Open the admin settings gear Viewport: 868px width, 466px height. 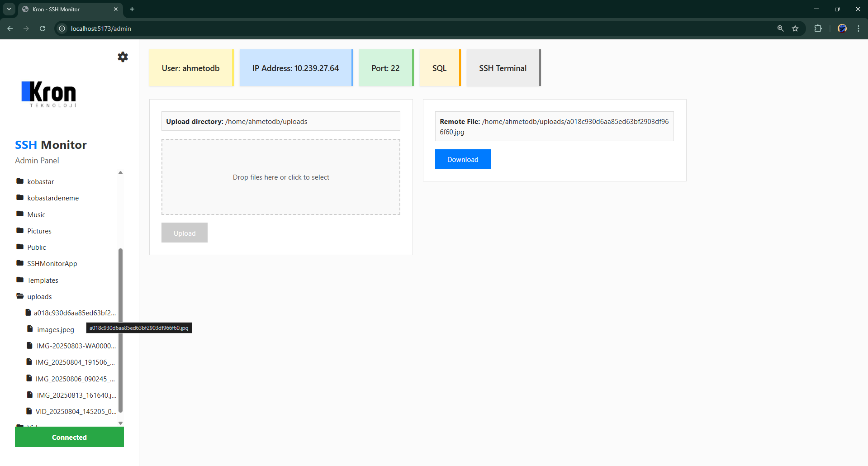pos(122,57)
